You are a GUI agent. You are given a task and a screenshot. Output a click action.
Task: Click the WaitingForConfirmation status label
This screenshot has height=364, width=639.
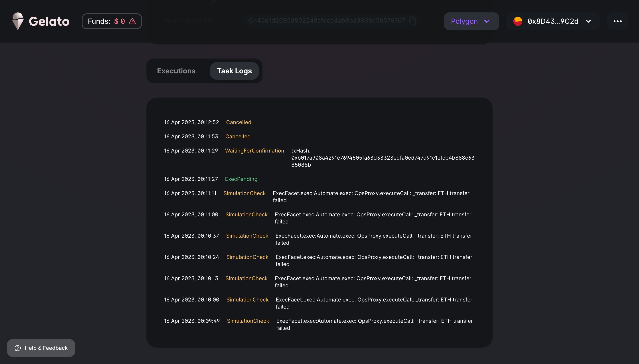pos(254,151)
